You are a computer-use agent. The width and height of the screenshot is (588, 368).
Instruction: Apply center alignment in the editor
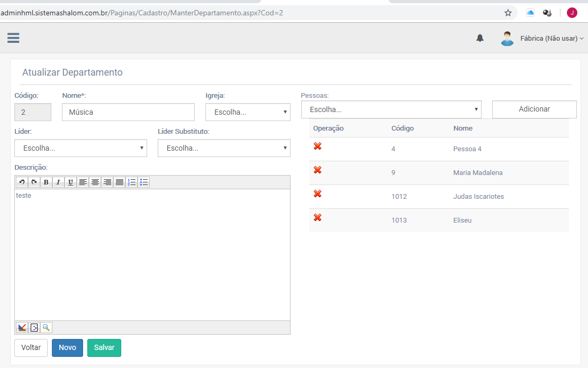(x=95, y=182)
